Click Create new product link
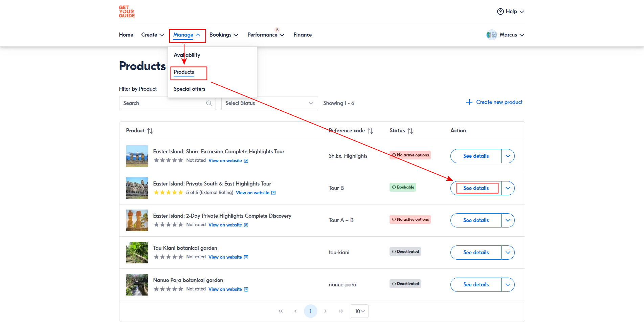 tap(494, 102)
